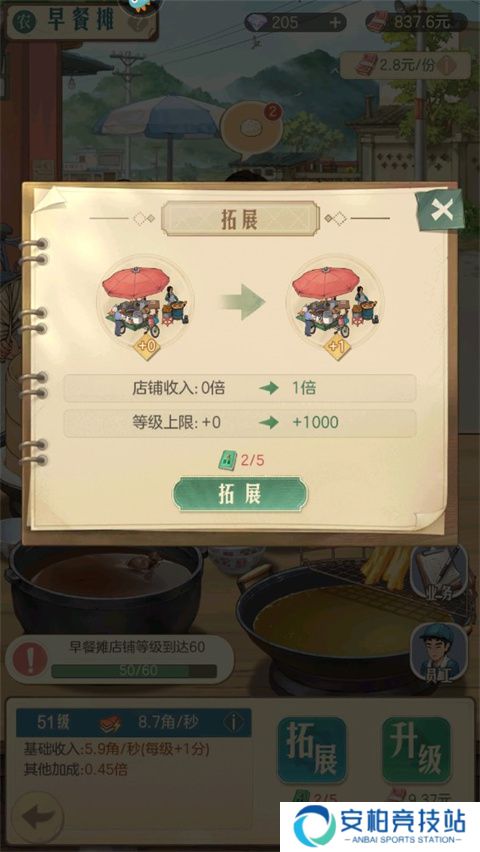
Task: Tap the 店铺收入 income multiplier row
Action: point(240,388)
